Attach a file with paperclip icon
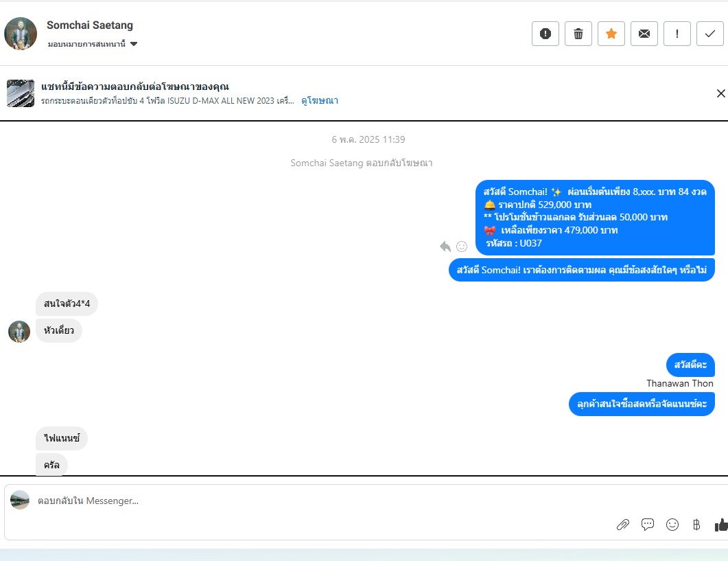 click(x=622, y=525)
